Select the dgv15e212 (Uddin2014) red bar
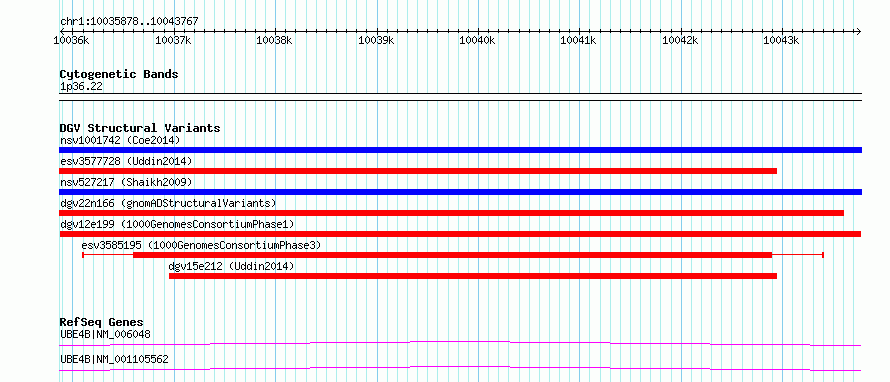Viewport: 890px width, 382px height. (x=473, y=276)
